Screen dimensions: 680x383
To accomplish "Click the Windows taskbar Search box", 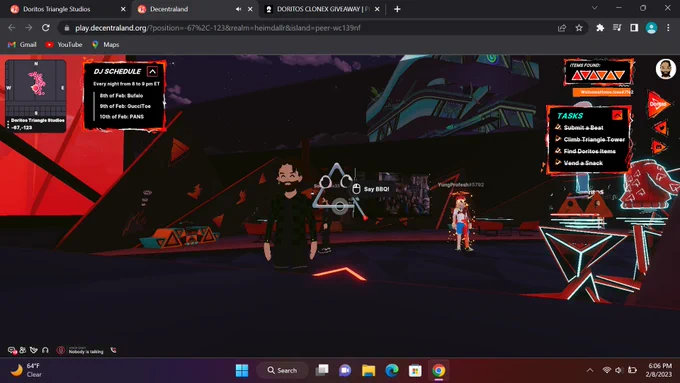I will (282, 370).
